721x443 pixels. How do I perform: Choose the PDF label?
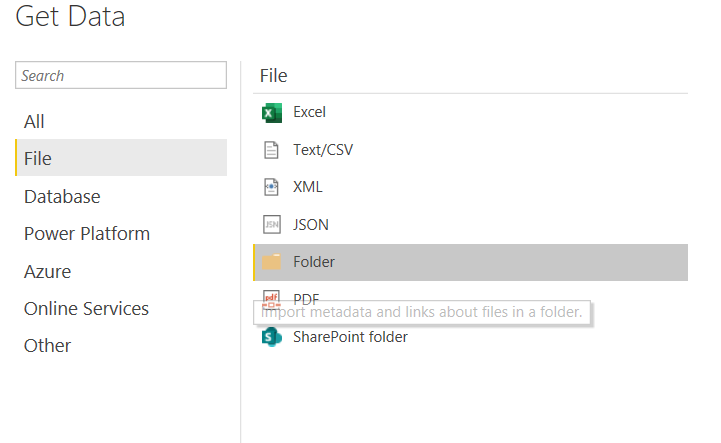306,299
